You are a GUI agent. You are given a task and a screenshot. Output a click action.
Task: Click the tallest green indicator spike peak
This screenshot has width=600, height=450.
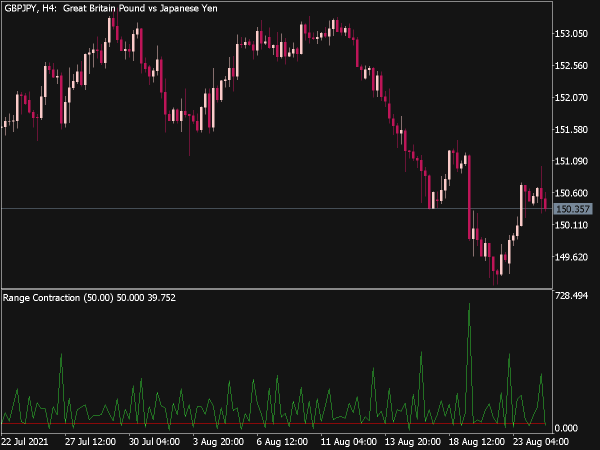coord(469,305)
